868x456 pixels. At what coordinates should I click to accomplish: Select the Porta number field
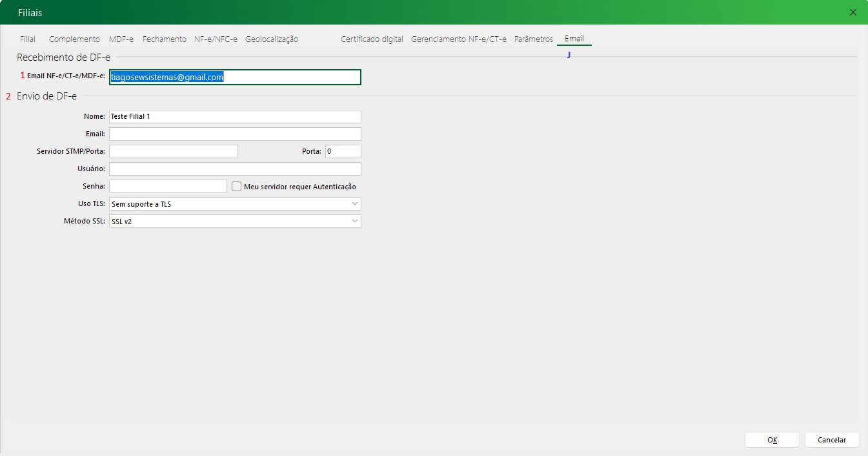(343, 152)
